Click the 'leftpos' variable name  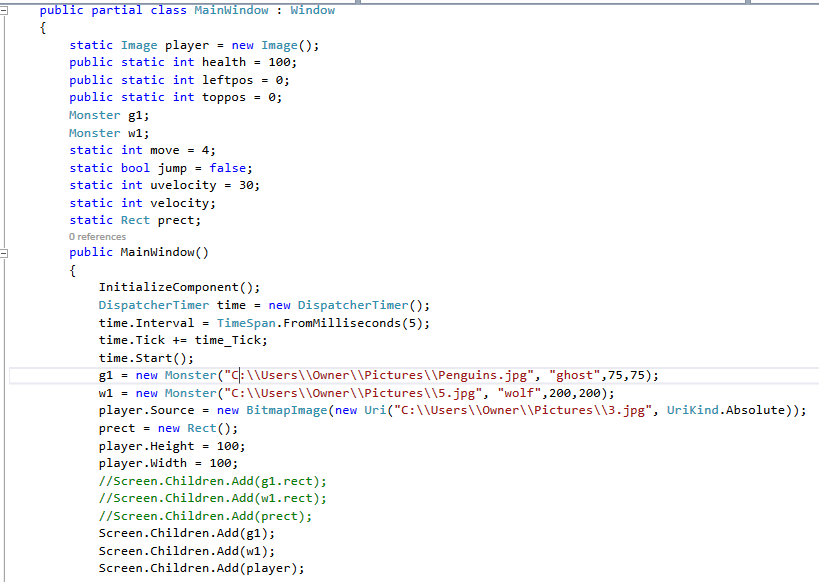(227, 80)
